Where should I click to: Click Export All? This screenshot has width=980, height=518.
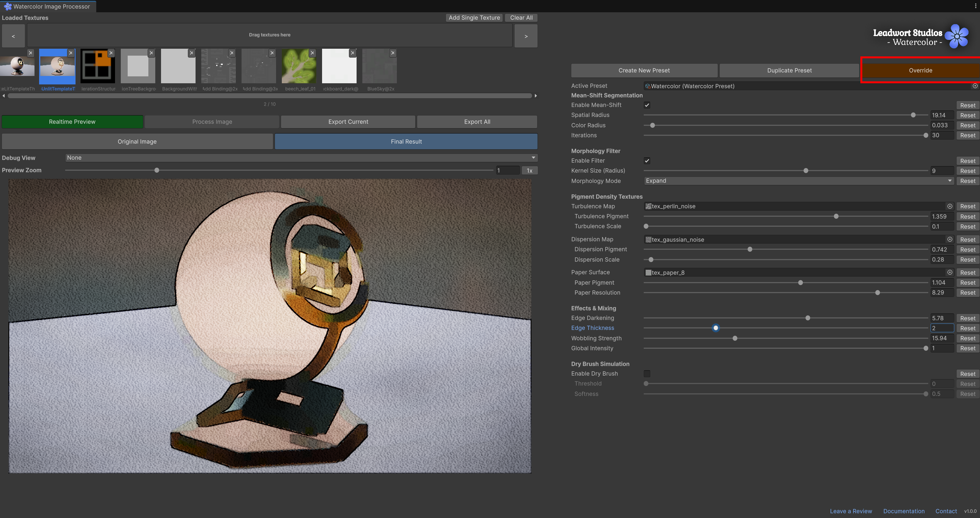click(x=477, y=122)
